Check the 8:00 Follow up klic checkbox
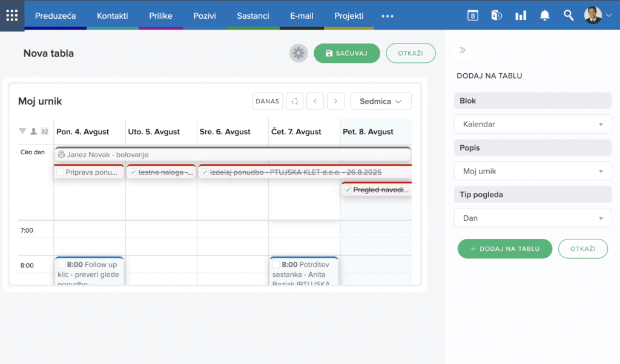 (x=61, y=264)
